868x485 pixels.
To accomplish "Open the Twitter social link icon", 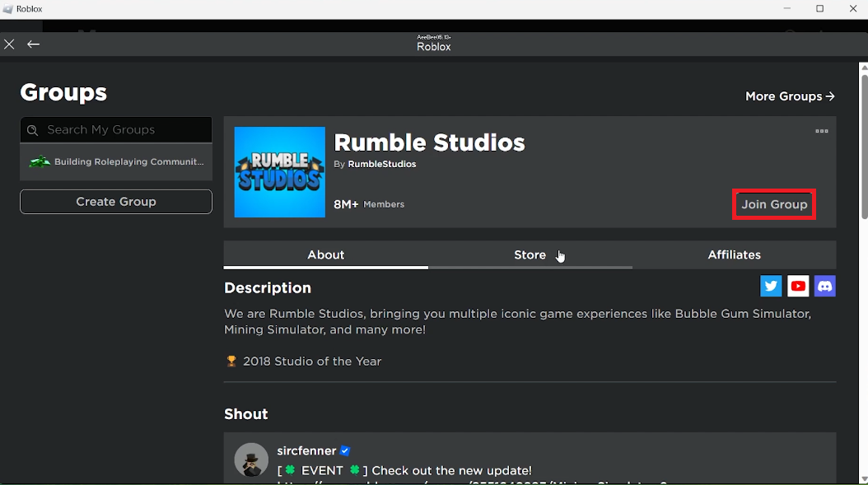I will click(771, 287).
